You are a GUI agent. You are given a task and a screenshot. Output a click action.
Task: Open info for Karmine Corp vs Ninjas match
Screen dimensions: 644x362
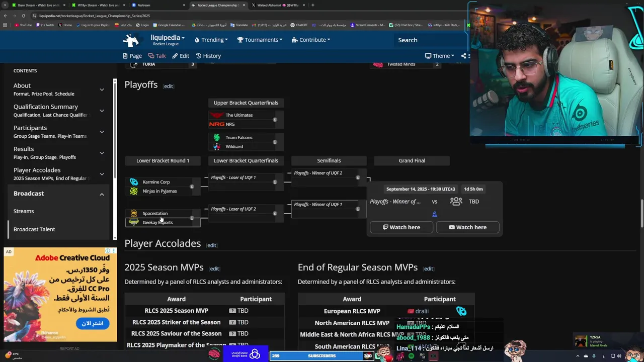[x=192, y=187]
